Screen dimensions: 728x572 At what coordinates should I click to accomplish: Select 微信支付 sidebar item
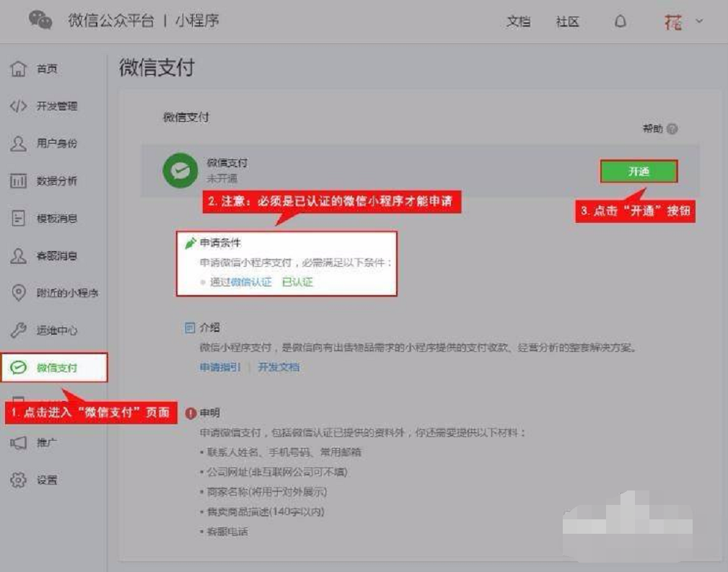[54, 368]
